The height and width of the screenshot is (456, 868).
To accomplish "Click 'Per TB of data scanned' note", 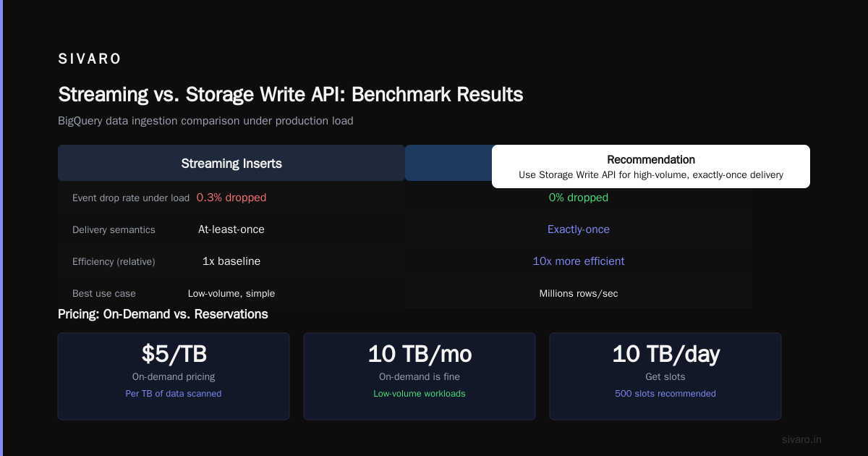I will pyautogui.click(x=174, y=394).
